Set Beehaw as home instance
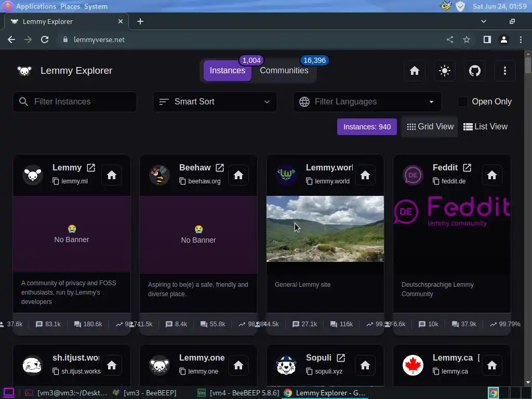Screen dimensions: 532x399 pos(238,175)
